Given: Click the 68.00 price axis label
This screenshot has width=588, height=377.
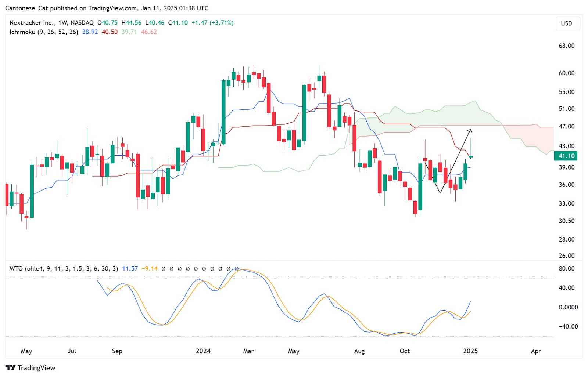Looking at the screenshot, I should pyautogui.click(x=566, y=46).
